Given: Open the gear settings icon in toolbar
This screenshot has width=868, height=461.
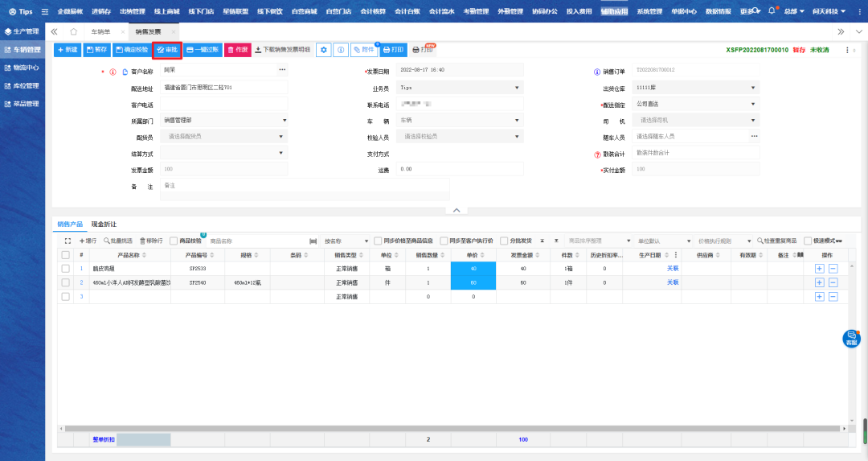Looking at the screenshot, I should click(323, 50).
